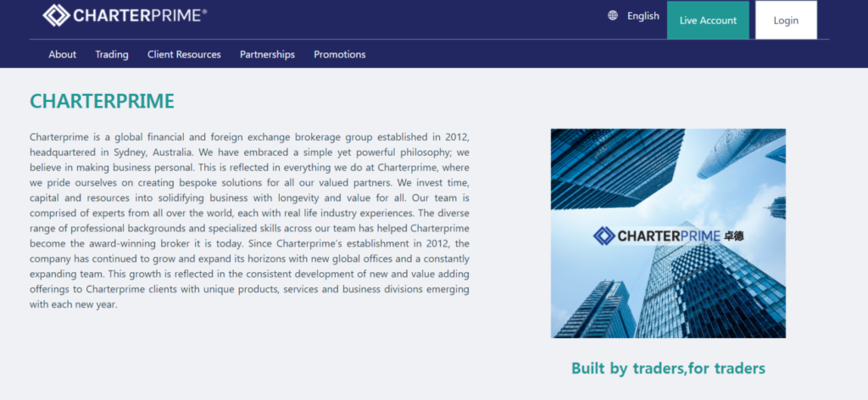868x400 pixels.
Task: Open the English language selector
Action: pos(643,16)
